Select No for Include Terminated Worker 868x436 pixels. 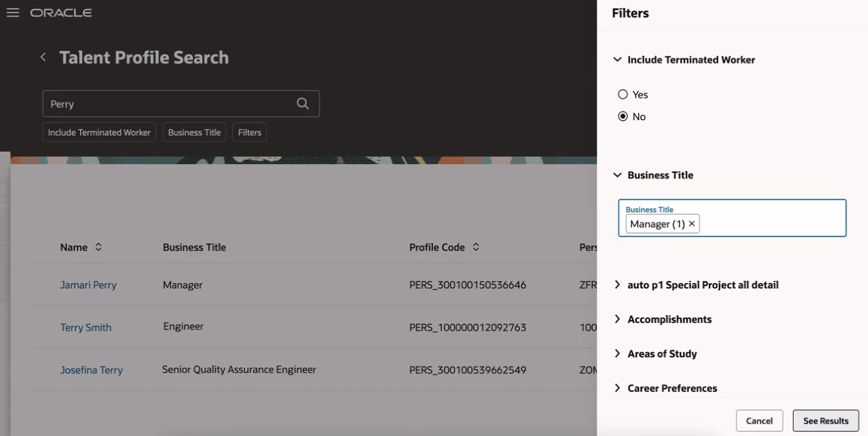[623, 117]
